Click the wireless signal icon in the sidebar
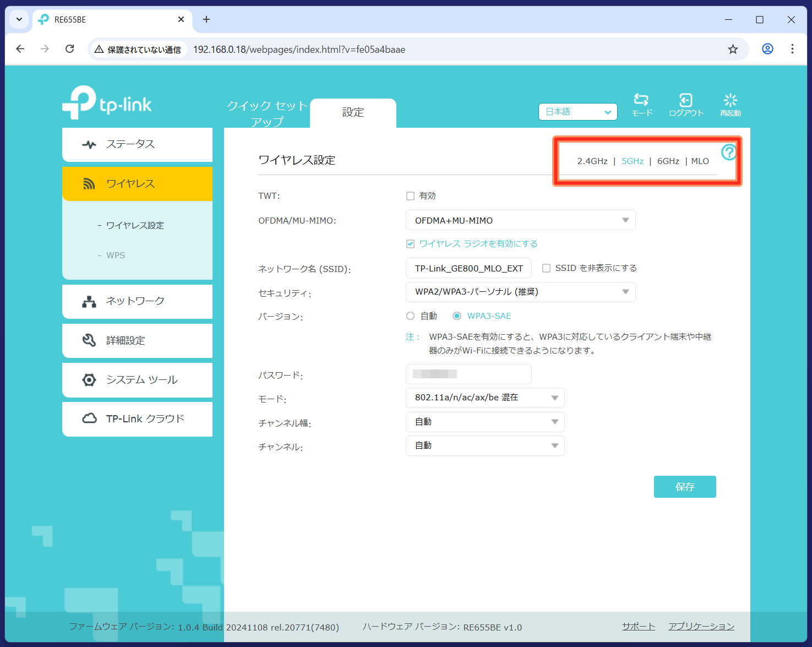This screenshot has width=812, height=647. click(x=89, y=184)
